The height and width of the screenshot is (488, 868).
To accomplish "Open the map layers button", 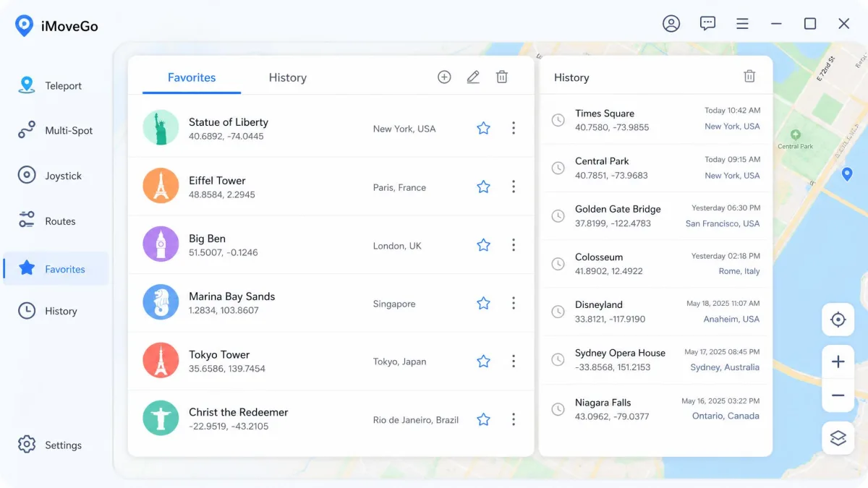I will (x=838, y=438).
